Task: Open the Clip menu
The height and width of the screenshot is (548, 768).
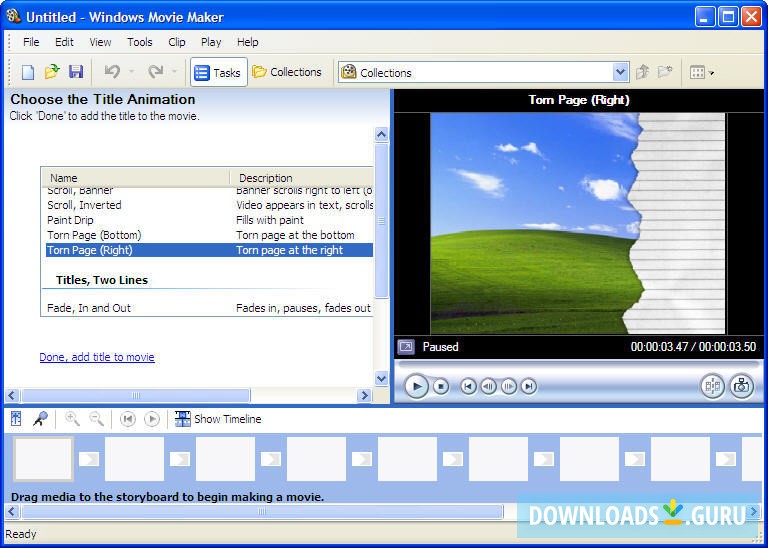Action: 177,42
